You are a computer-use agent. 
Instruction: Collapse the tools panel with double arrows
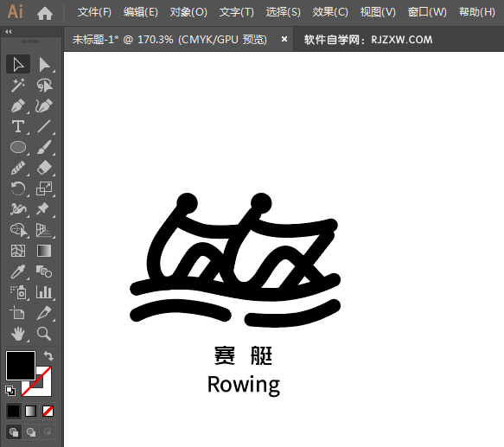click(x=9, y=31)
